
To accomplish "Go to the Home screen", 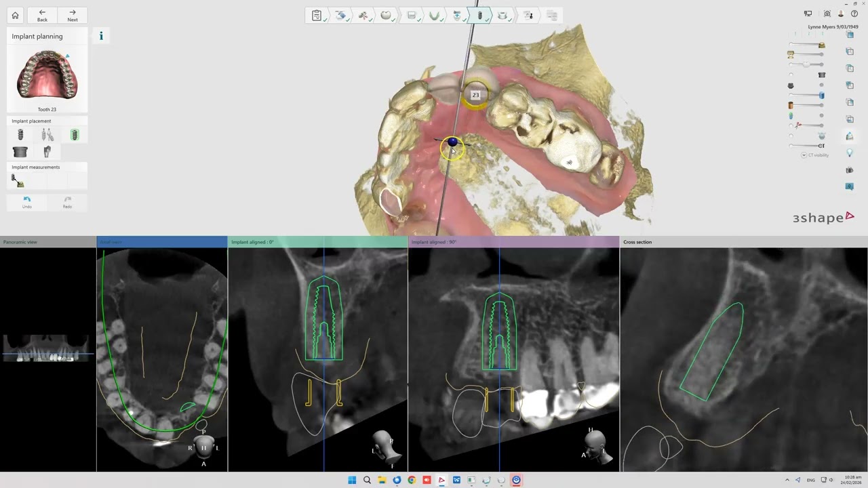I will [15, 15].
